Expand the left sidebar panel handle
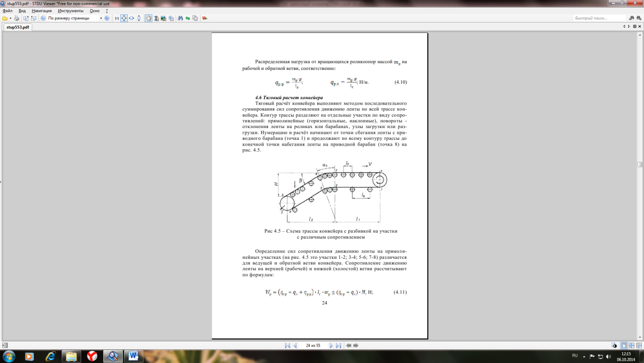This screenshot has width=644, height=363. 1,182
